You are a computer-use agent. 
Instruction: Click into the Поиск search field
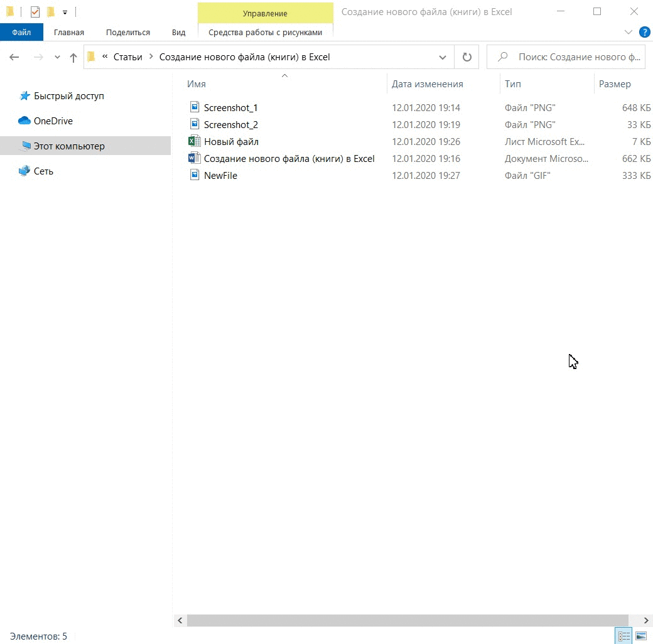point(566,57)
